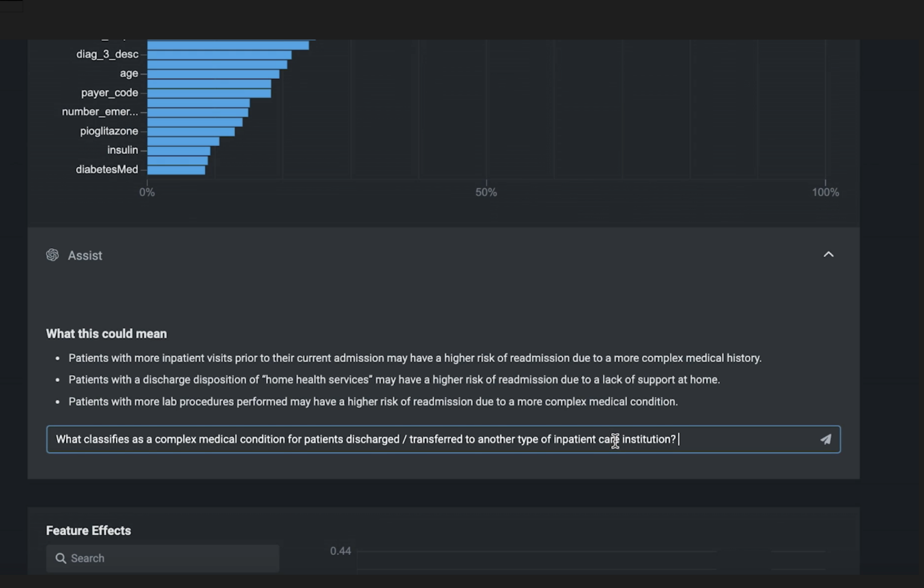Click the OpenAI Assist logo icon
Viewport: 924px width, 588px height.
pyautogui.click(x=52, y=255)
